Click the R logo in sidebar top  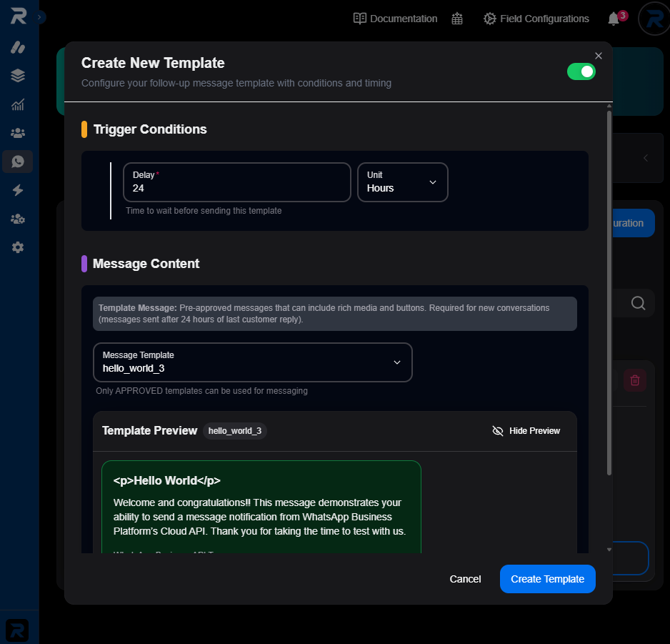[18, 16]
